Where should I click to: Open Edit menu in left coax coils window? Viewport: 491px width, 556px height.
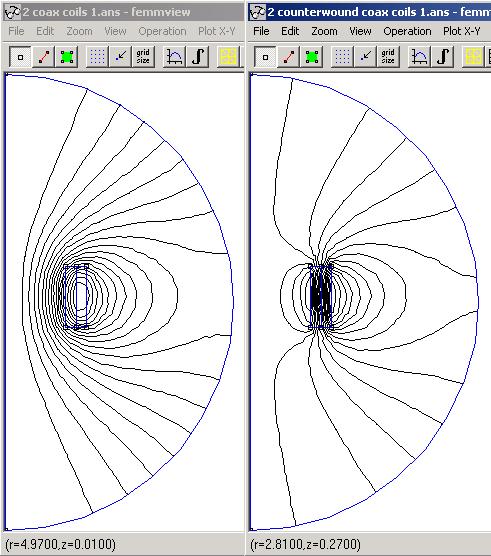(x=45, y=31)
